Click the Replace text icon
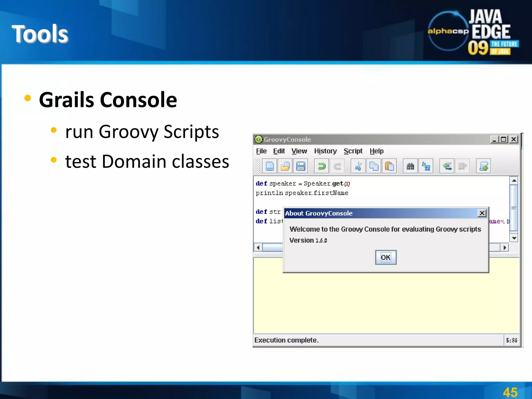532x399 pixels. point(426,166)
